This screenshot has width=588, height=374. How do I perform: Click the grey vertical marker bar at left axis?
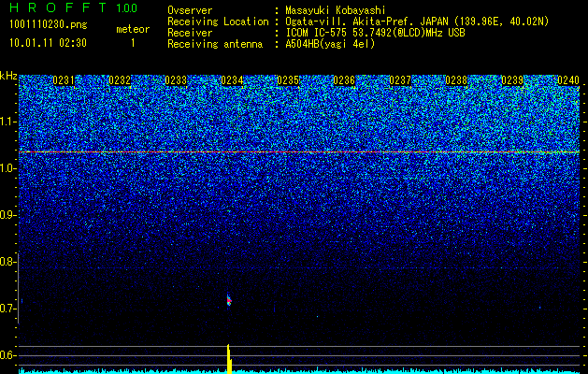click(19, 287)
